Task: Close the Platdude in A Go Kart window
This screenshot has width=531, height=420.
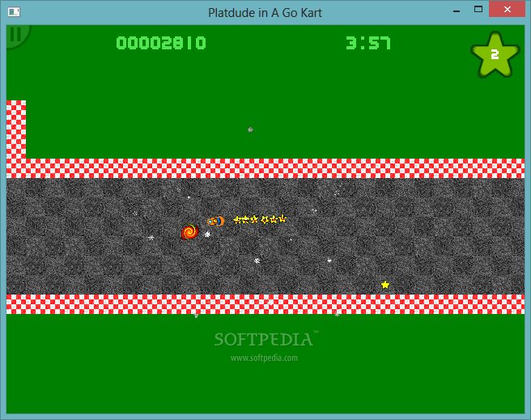Action: pyautogui.click(x=507, y=10)
